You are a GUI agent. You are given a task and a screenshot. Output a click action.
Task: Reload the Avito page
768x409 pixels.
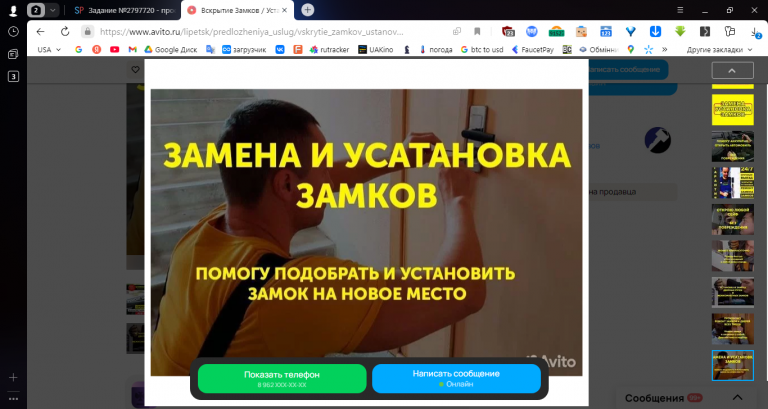point(65,31)
